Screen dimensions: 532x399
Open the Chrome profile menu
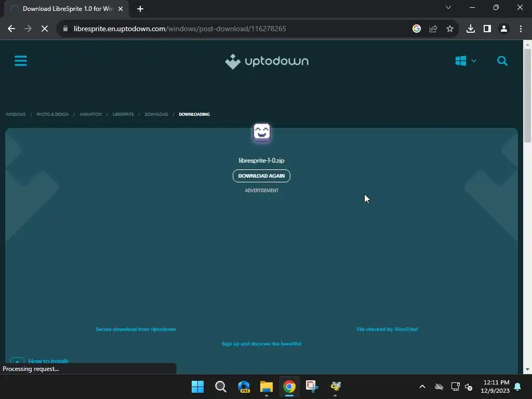pyautogui.click(x=504, y=29)
